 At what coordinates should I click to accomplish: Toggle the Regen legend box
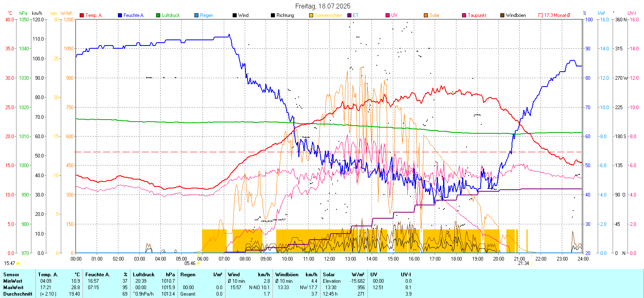point(196,15)
